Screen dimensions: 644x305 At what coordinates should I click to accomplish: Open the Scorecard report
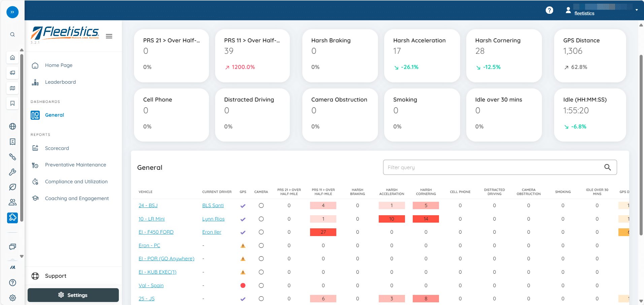coord(57,148)
